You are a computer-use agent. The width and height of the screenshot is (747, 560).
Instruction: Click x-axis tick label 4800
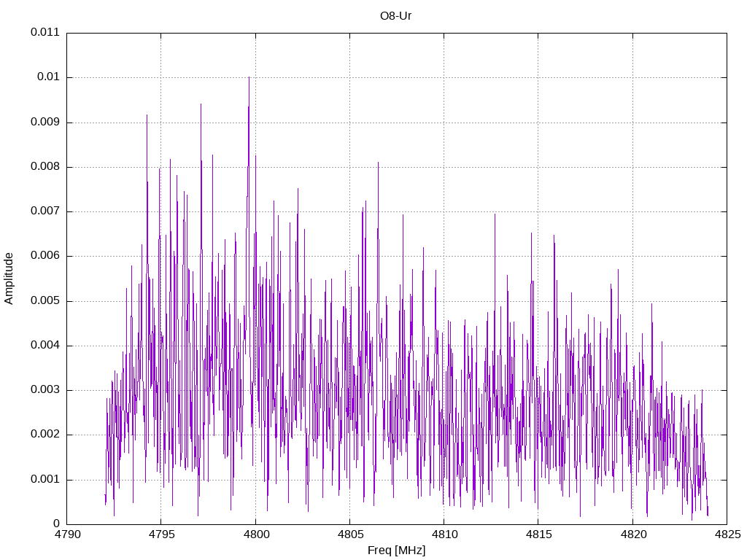coord(256,534)
